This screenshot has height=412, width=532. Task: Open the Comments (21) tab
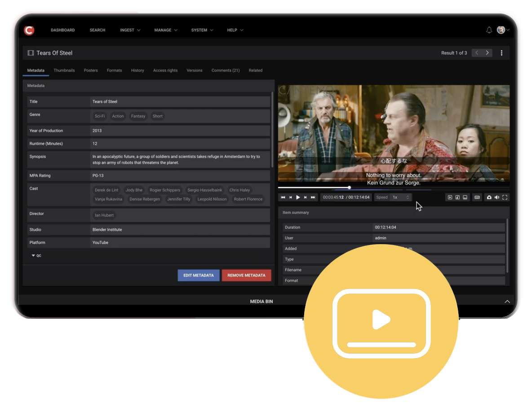[226, 70]
